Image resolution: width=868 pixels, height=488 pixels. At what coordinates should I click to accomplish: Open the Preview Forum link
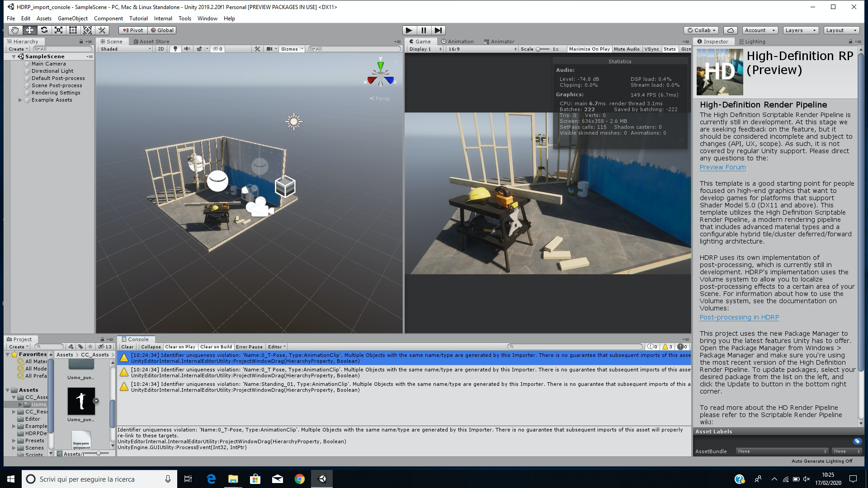(x=722, y=167)
